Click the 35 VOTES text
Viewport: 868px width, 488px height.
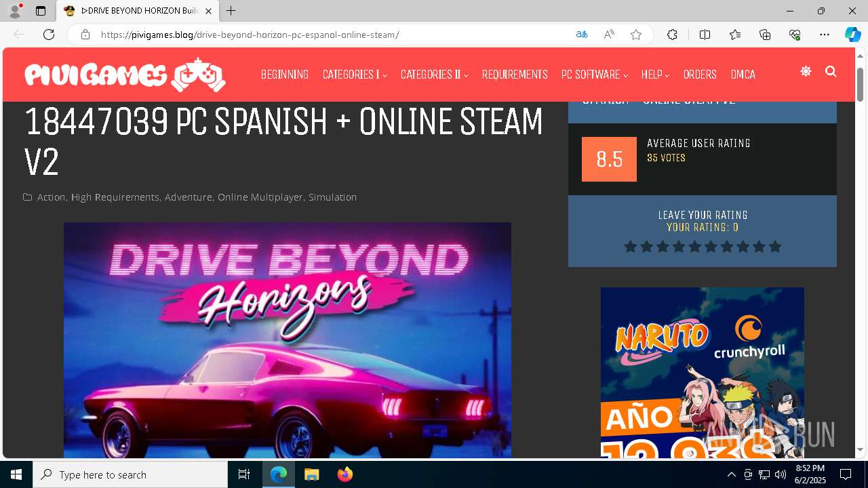tap(666, 158)
